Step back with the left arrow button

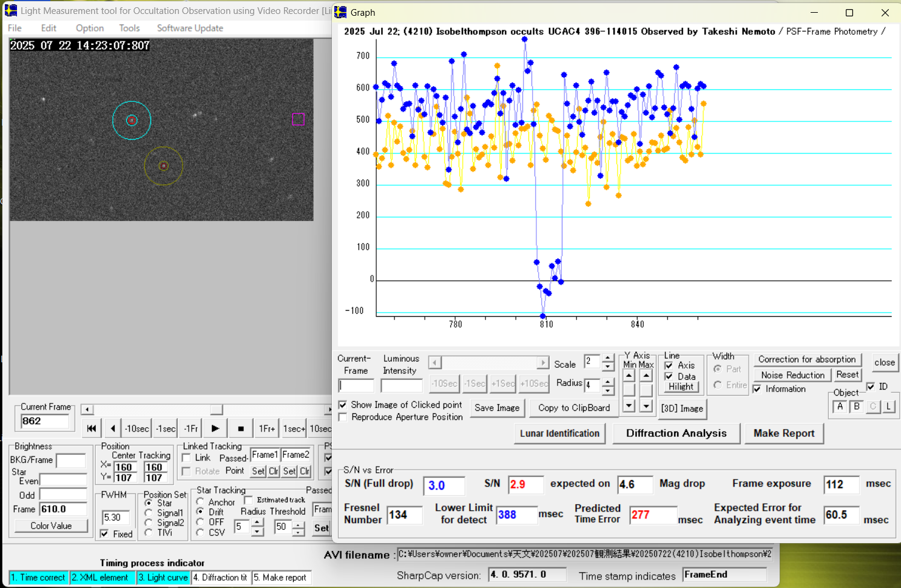113,428
